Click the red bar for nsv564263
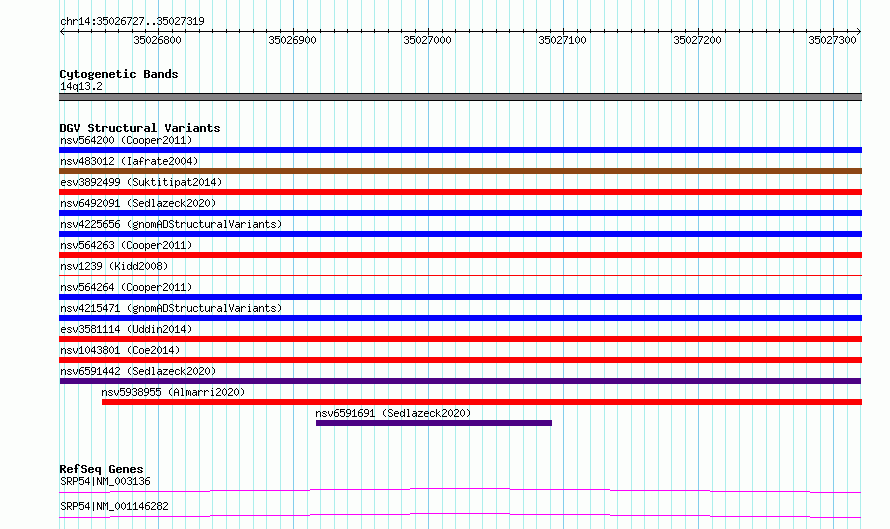 pos(460,255)
